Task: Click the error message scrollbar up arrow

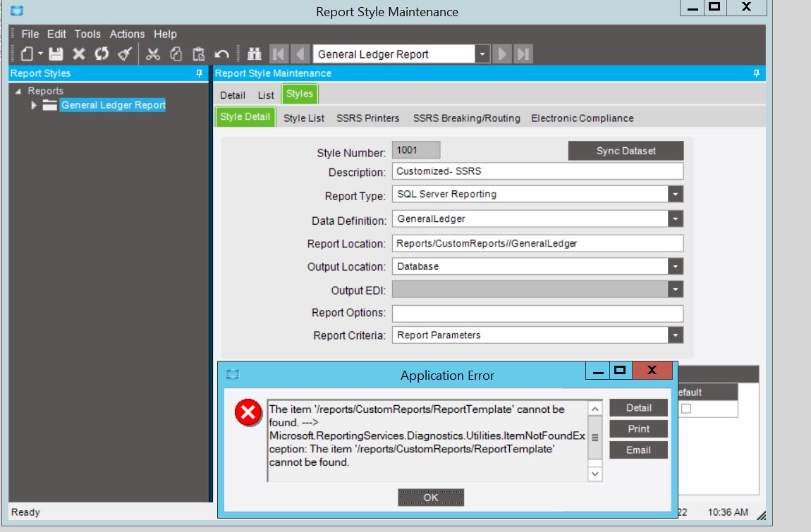Action: coord(595,409)
